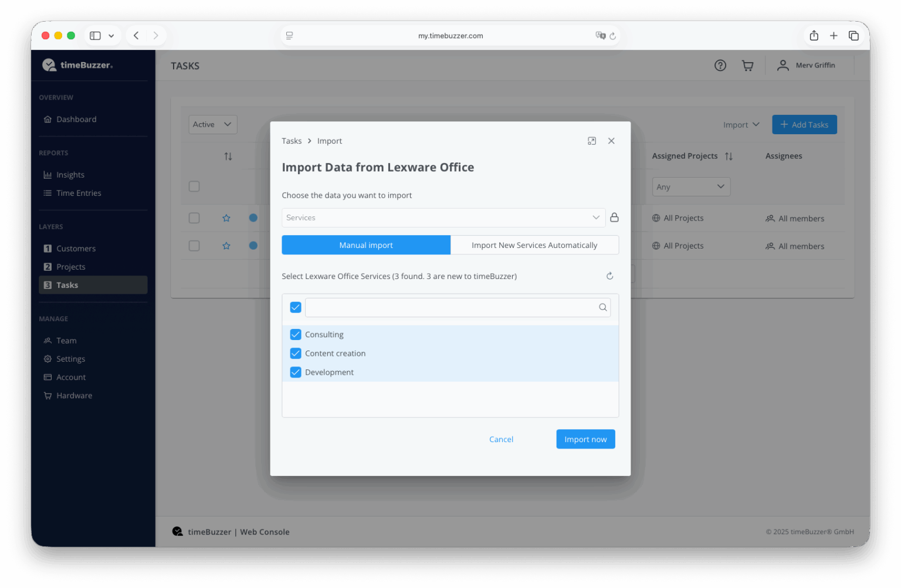
Task: Click the Safari share icon
Action: click(x=814, y=36)
